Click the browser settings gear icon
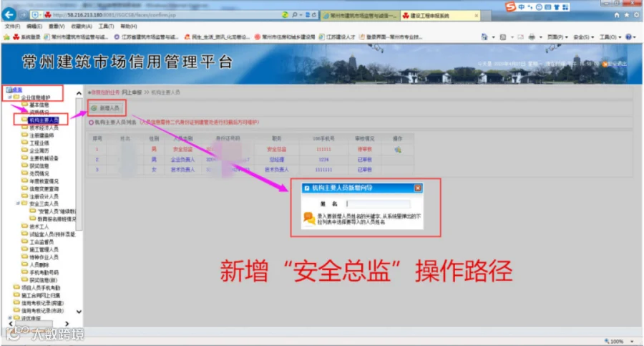 point(637,15)
